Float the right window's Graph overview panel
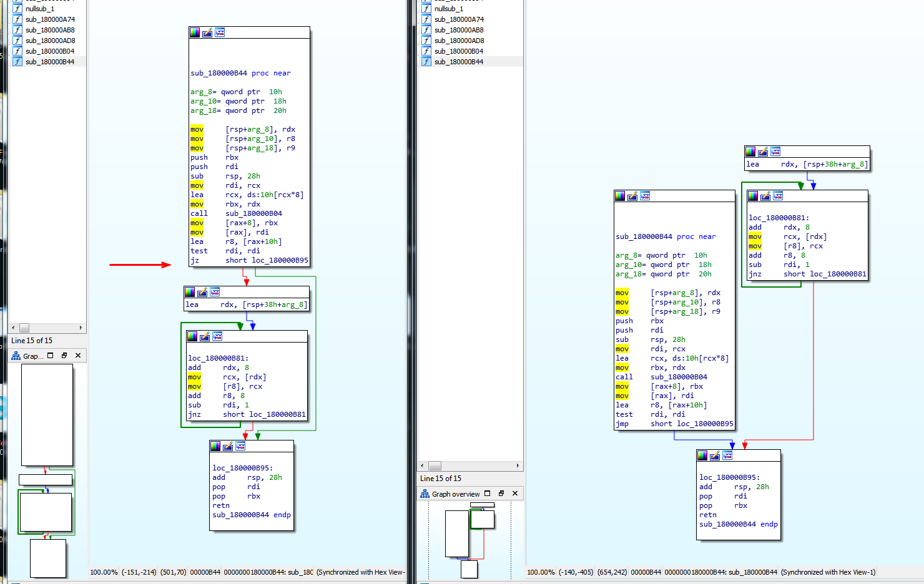Viewport: 924px width, 584px height. (488, 494)
